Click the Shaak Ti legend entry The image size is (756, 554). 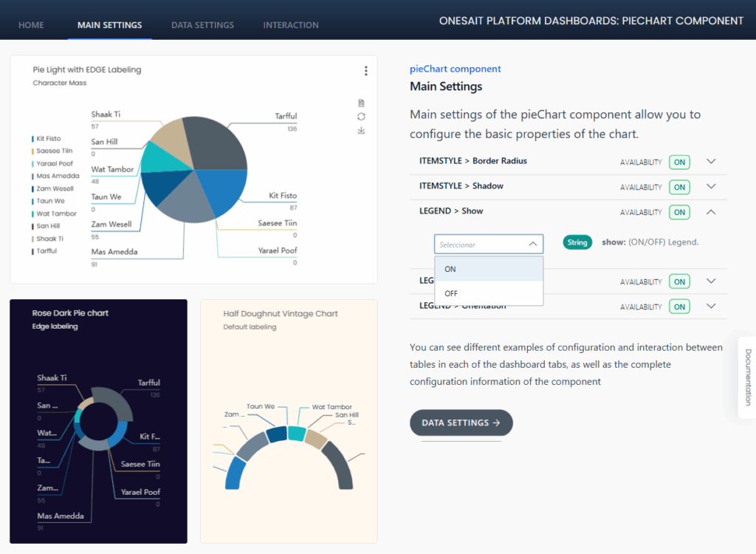49,239
